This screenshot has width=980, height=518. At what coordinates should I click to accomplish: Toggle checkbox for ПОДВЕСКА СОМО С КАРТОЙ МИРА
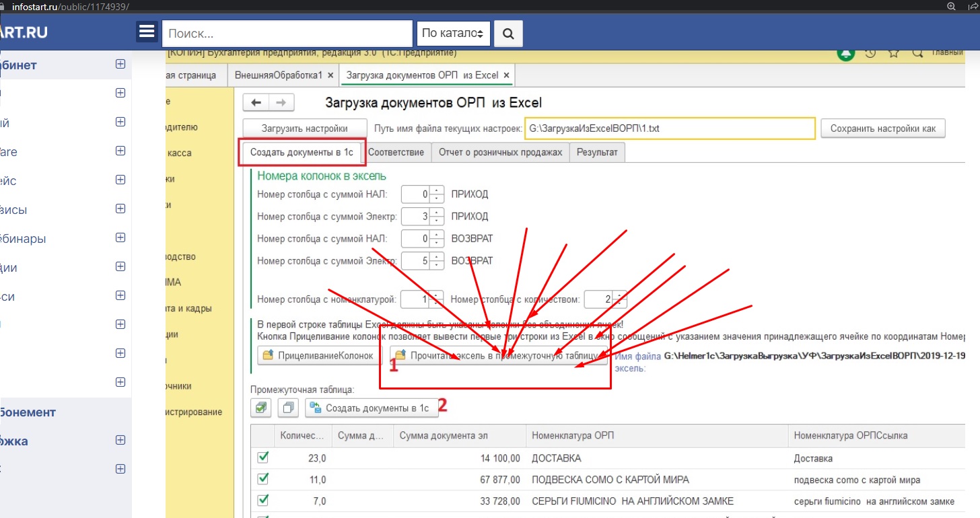pyautogui.click(x=263, y=479)
